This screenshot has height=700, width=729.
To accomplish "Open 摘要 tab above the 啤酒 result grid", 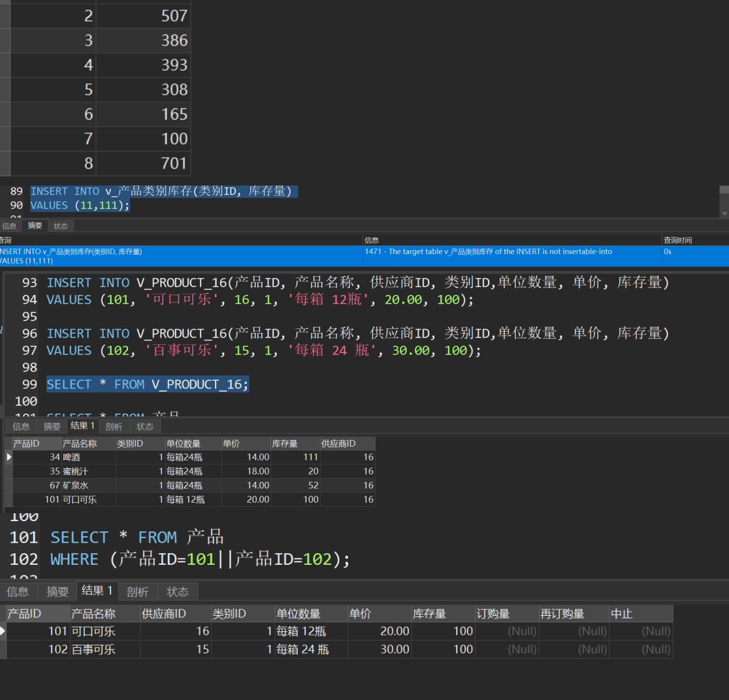I will (52, 426).
